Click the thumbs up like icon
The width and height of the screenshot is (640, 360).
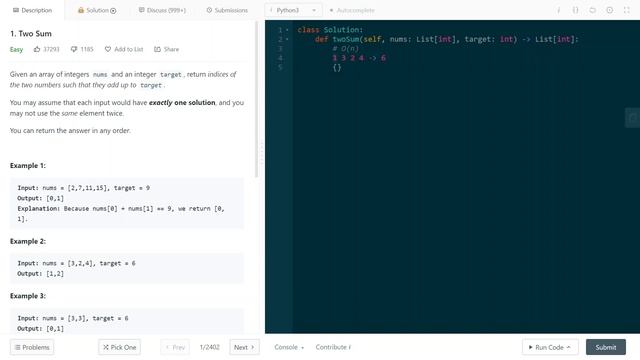pyautogui.click(x=37, y=49)
